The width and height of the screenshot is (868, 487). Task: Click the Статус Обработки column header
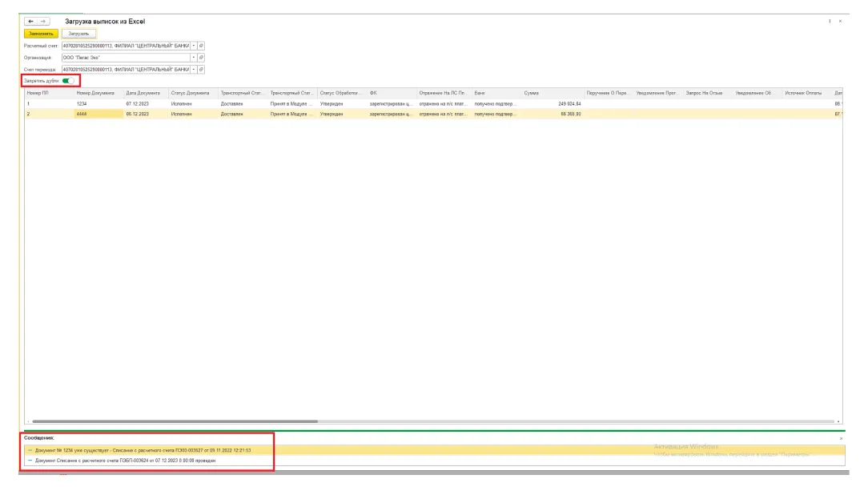pos(342,93)
